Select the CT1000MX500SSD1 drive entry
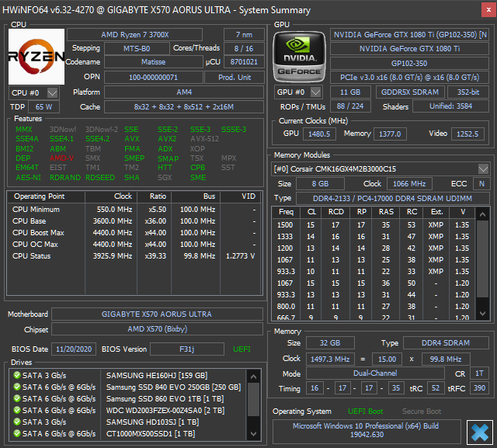 coord(128,433)
